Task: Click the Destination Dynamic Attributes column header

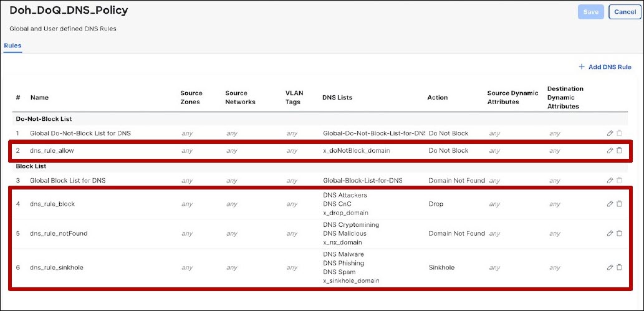Action: [x=565, y=97]
